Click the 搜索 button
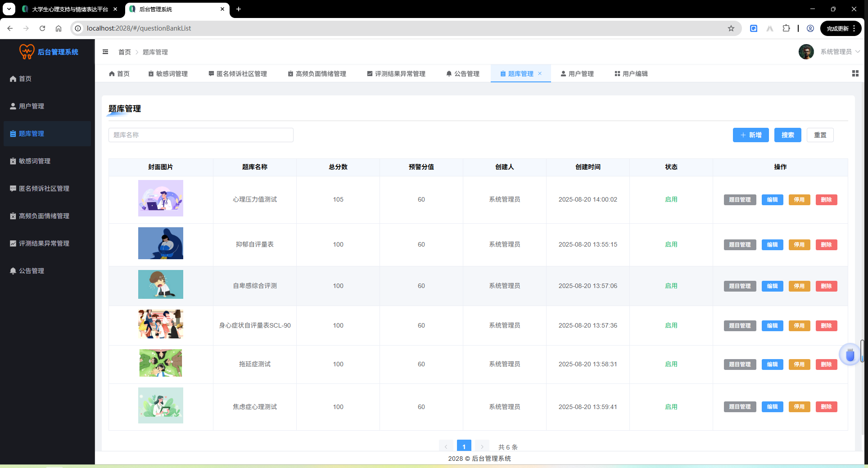The height and width of the screenshot is (468, 868). tap(788, 135)
